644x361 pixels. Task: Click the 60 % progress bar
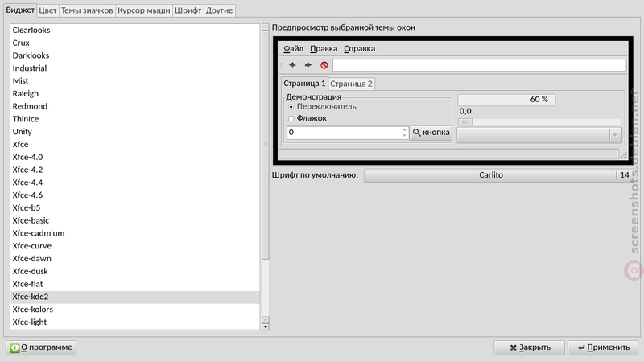point(507,100)
